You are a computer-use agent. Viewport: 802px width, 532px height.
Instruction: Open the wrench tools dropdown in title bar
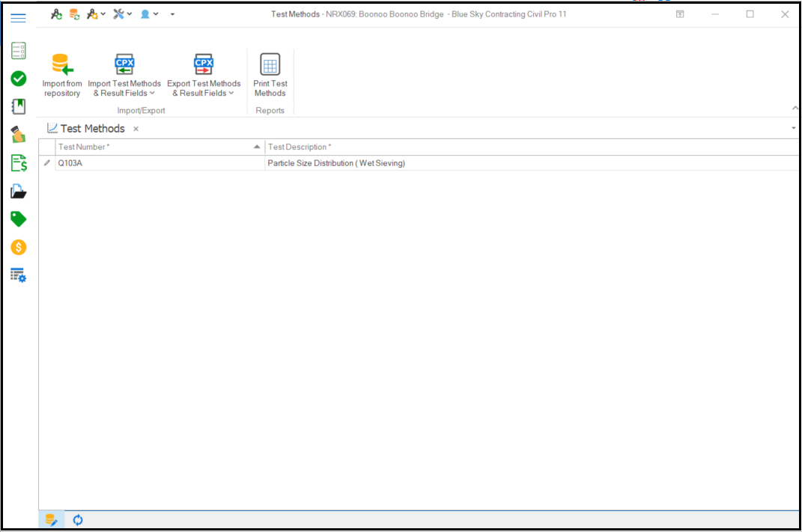(122, 14)
